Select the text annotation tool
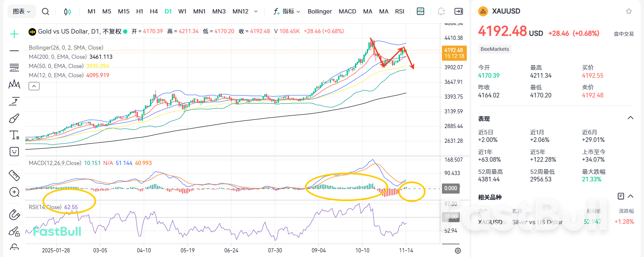This screenshot has height=257, width=644. click(x=14, y=135)
